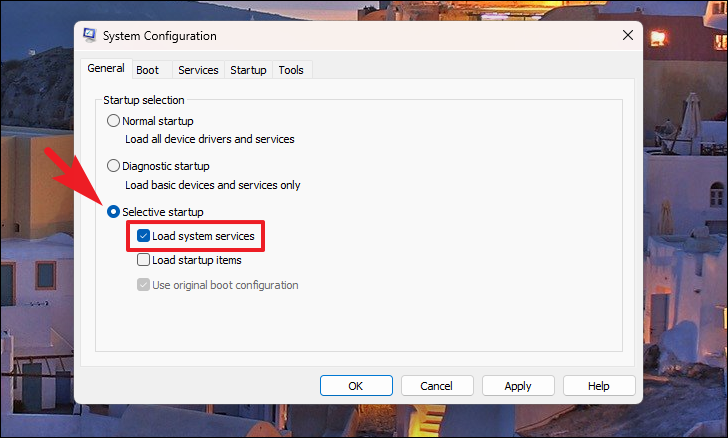This screenshot has width=728, height=438.
Task: Click the Load system services label text
Action: point(203,236)
